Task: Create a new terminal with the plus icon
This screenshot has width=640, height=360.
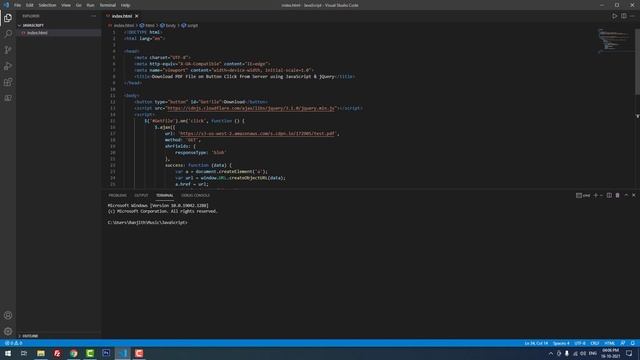Action: pyautogui.click(x=596, y=195)
